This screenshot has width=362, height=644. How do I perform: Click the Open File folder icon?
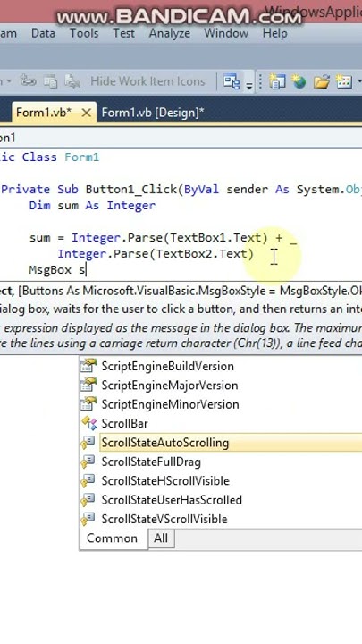coord(322,81)
